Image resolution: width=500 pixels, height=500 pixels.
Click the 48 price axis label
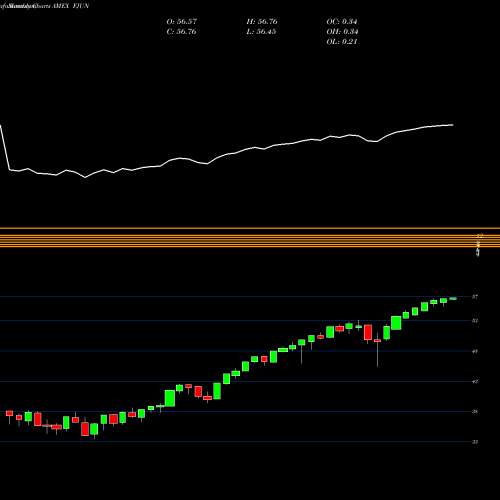(x=475, y=351)
